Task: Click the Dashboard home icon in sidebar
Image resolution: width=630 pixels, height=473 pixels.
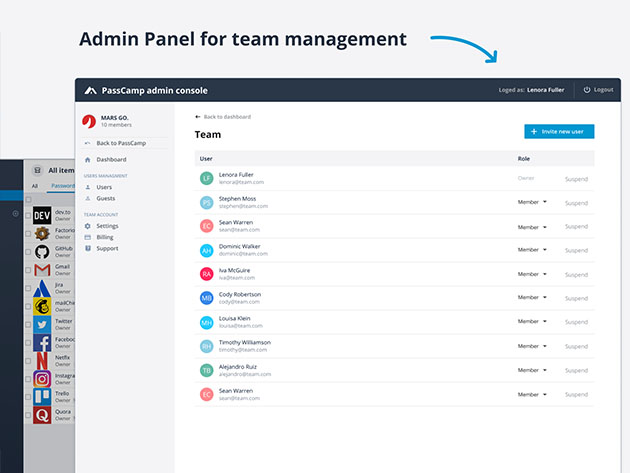Action: tap(88, 160)
